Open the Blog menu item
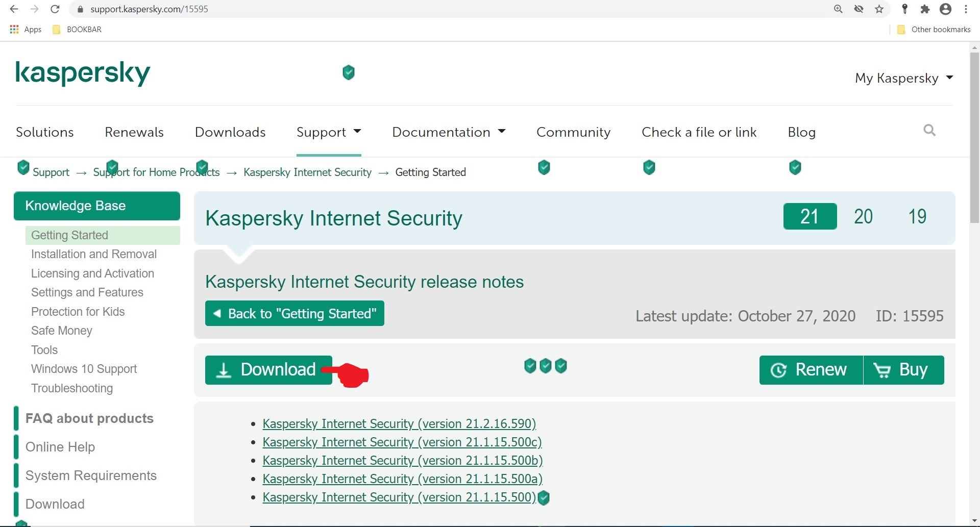 [x=801, y=132]
